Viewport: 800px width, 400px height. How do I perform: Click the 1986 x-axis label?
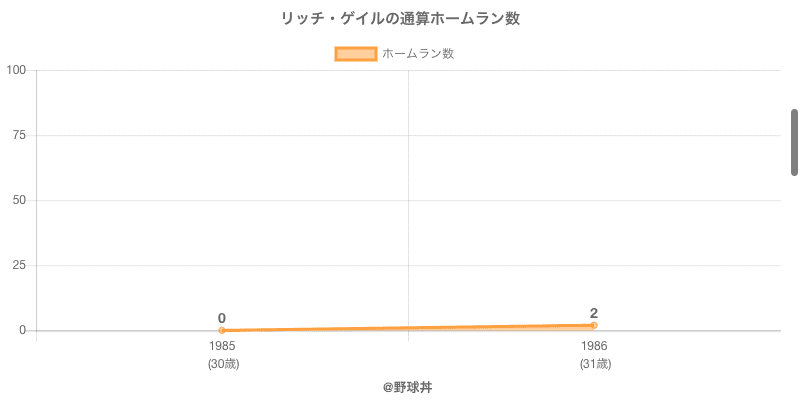coord(594,346)
